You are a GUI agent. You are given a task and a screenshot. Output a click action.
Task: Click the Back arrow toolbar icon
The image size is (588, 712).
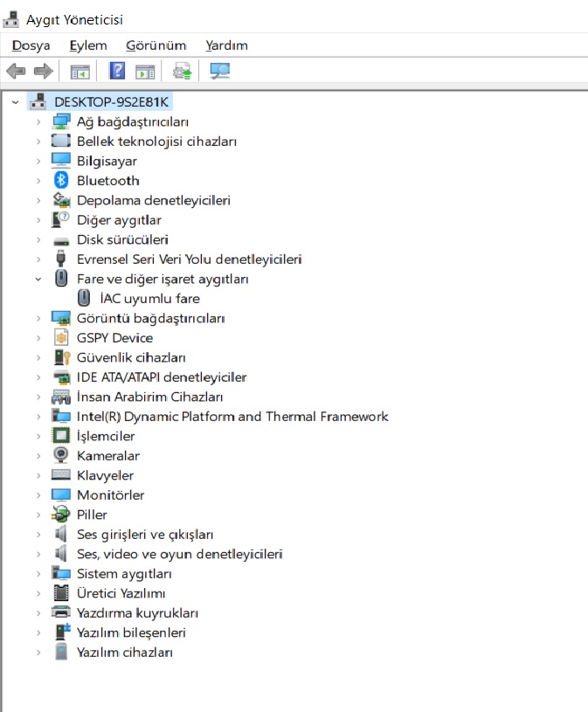tap(16, 72)
